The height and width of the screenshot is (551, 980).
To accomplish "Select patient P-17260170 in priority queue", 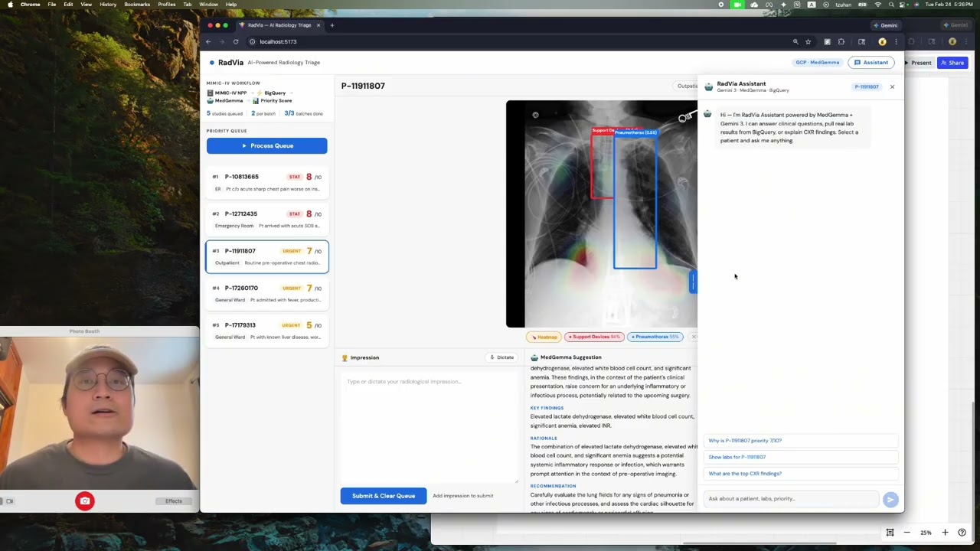I will click(x=266, y=293).
